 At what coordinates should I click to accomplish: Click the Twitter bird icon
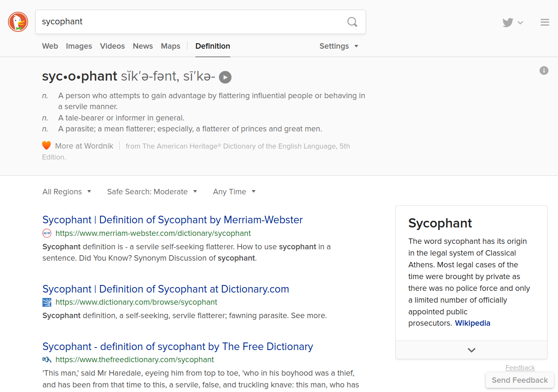(x=508, y=22)
